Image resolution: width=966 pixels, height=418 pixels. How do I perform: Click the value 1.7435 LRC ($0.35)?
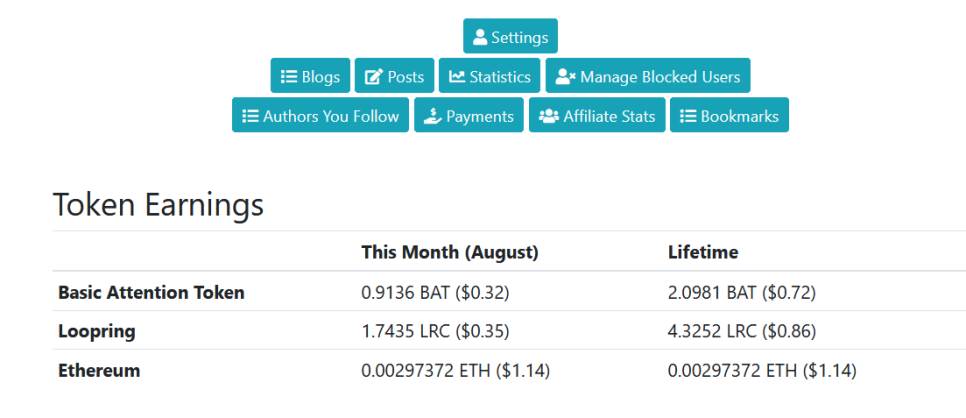click(x=436, y=332)
